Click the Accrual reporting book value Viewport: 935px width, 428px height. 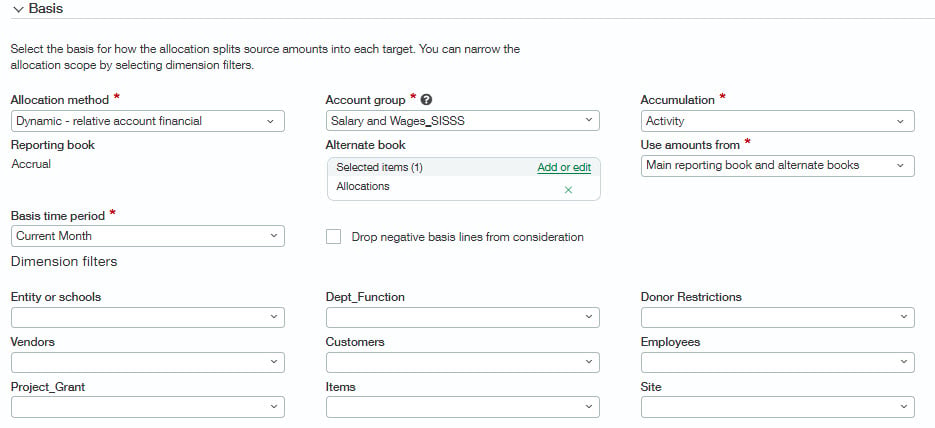[31, 164]
